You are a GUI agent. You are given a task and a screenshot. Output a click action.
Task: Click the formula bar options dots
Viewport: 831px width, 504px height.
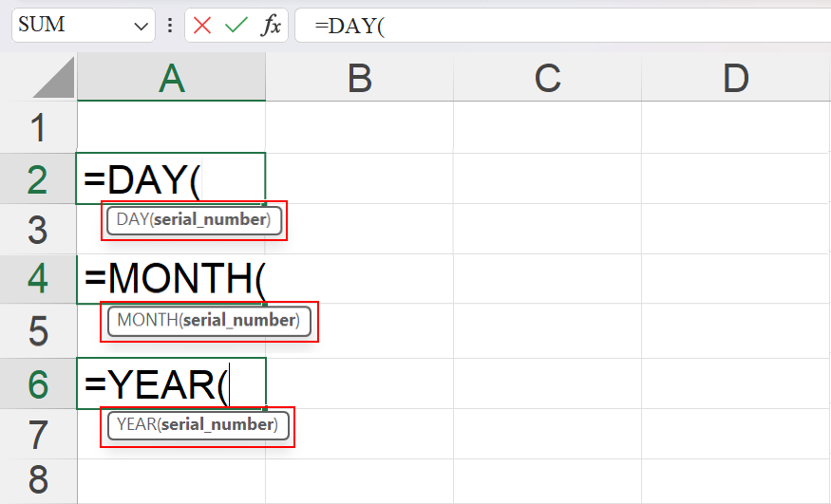tap(170, 26)
